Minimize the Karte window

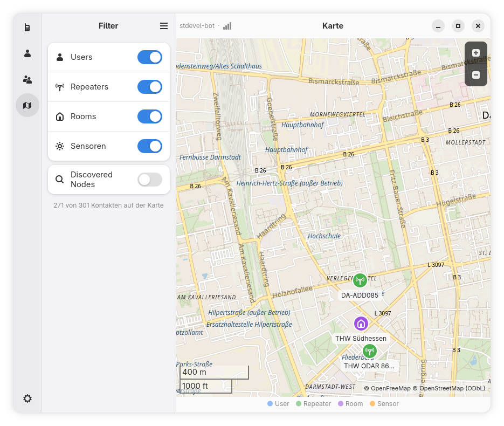(438, 26)
